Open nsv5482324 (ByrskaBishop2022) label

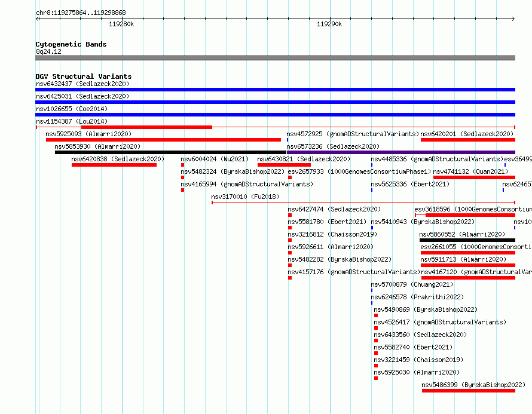pyautogui.click(x=233, y=171)
